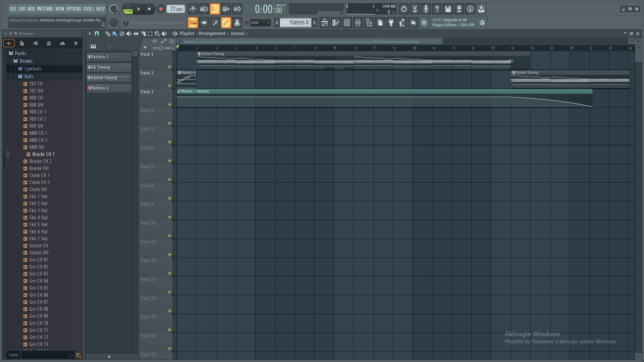Toggle loop recording button

237,9
